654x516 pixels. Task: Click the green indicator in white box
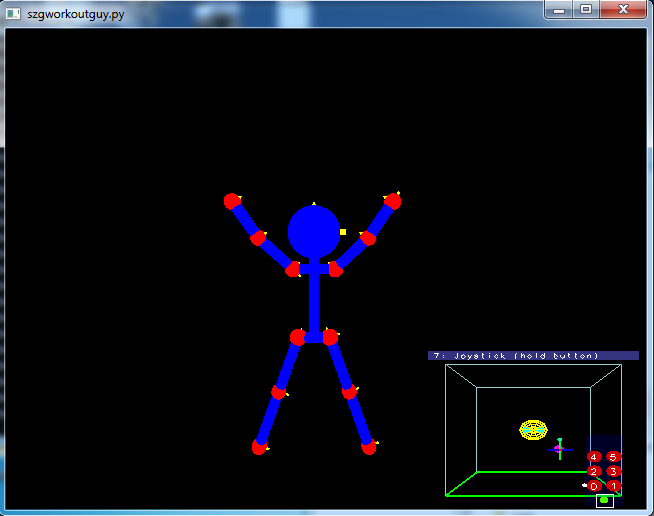click(604, 500)
